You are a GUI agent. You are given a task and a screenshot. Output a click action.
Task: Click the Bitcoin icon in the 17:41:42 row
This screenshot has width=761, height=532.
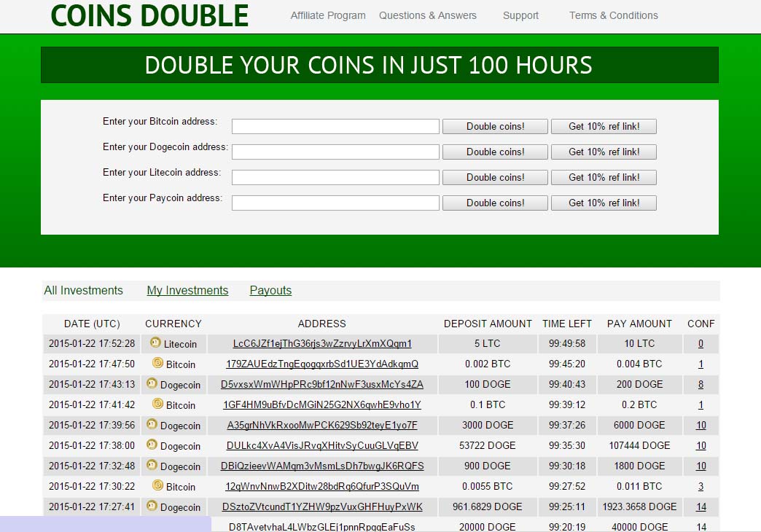157,404
